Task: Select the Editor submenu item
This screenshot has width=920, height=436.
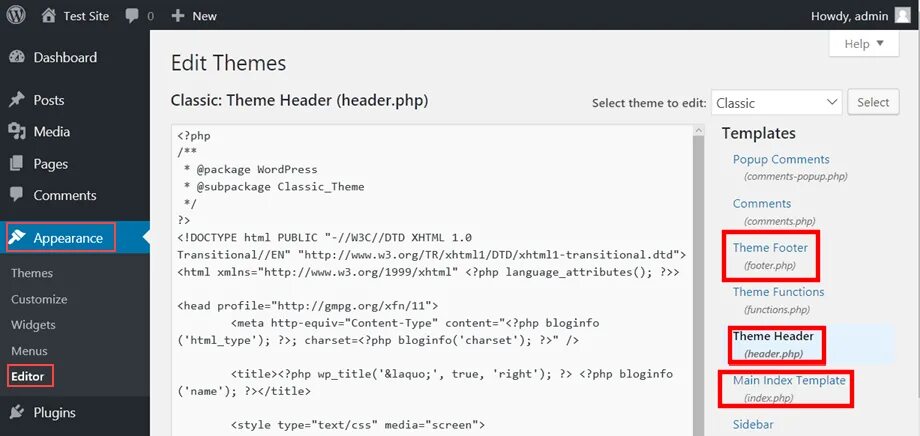Action: [28, 376]
